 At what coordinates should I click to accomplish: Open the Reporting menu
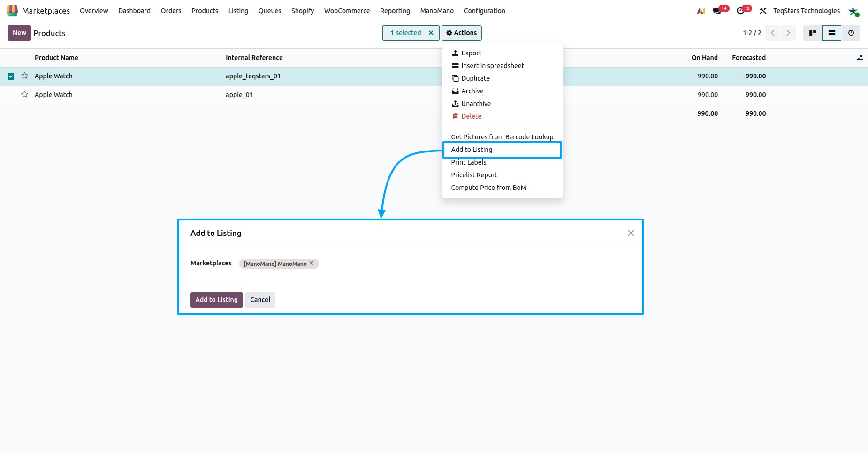395,11
